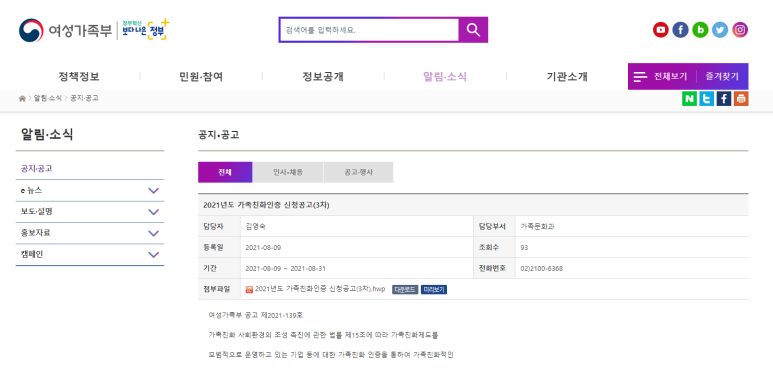Viewport: 773px width, 371px height.
Task: Click post title 2021년도 가족친화인증 신청공고(3차)
Action: pos(266,205)
